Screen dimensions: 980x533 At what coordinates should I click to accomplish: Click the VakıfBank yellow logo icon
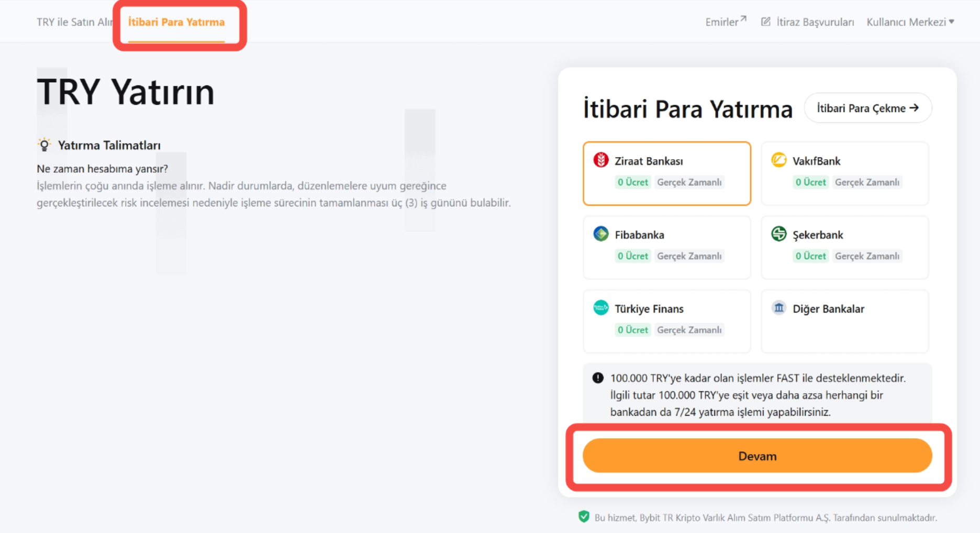tap(778, 160)
